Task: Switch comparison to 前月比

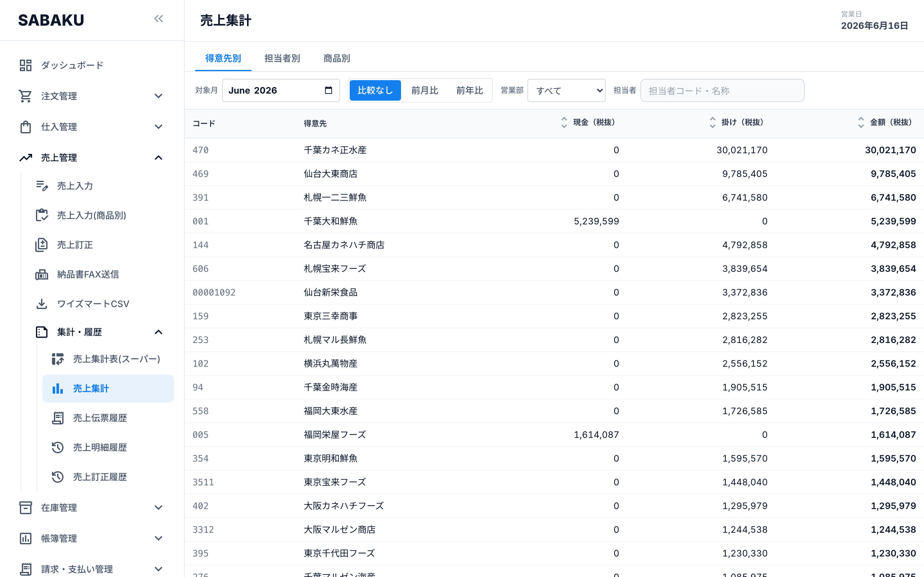Action: (424, 90)
